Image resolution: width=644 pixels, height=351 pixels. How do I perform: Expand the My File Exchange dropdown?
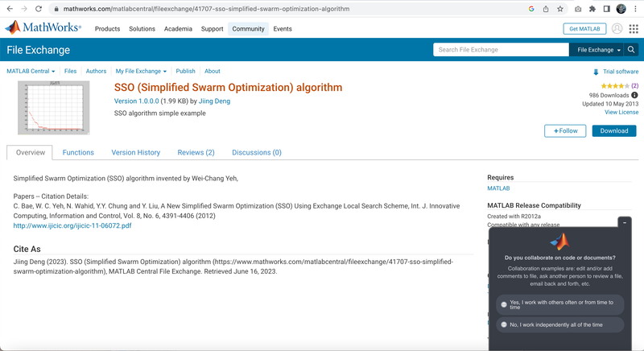(x=141, y=71)
